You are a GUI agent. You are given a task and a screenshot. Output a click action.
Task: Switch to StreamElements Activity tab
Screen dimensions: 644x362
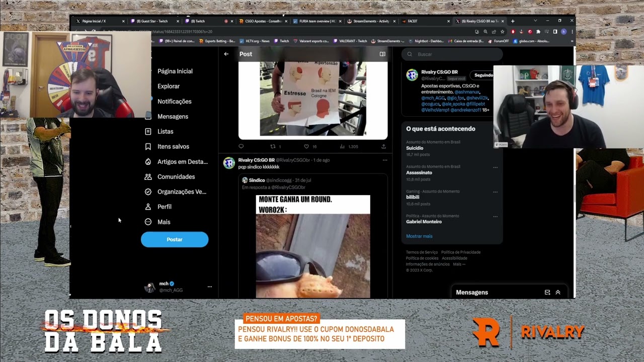tap(371, 21)
